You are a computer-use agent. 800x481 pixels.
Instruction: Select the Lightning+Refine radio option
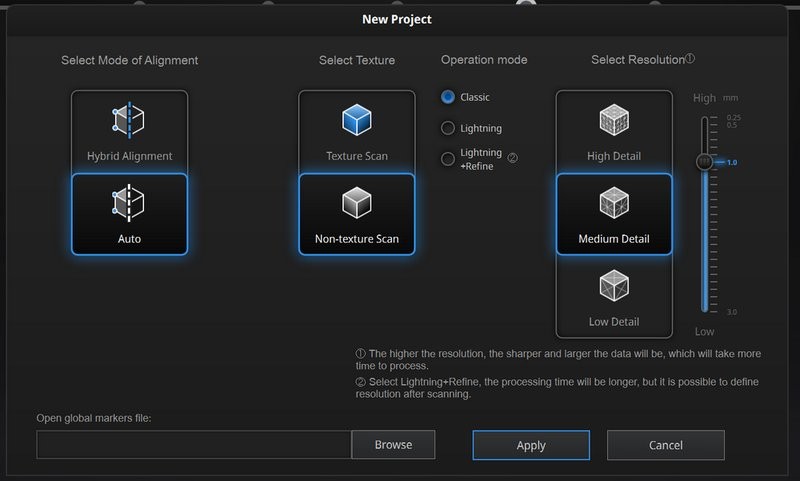448,158
